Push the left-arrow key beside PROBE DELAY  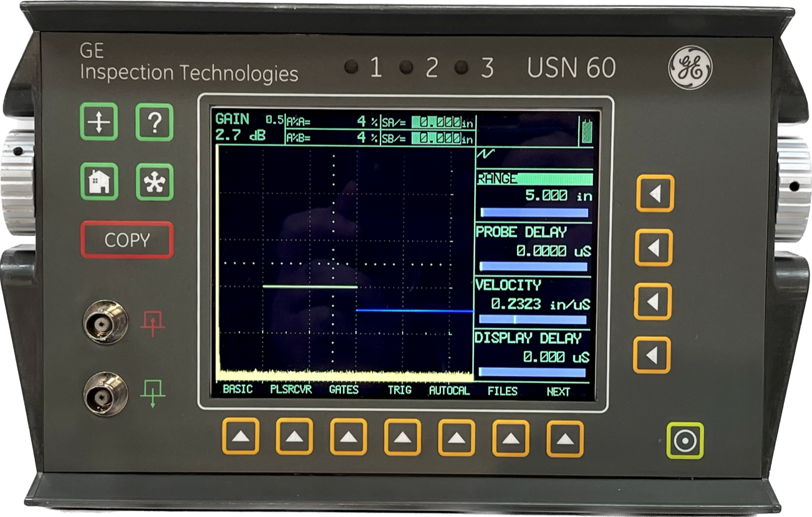pos(654,248)
